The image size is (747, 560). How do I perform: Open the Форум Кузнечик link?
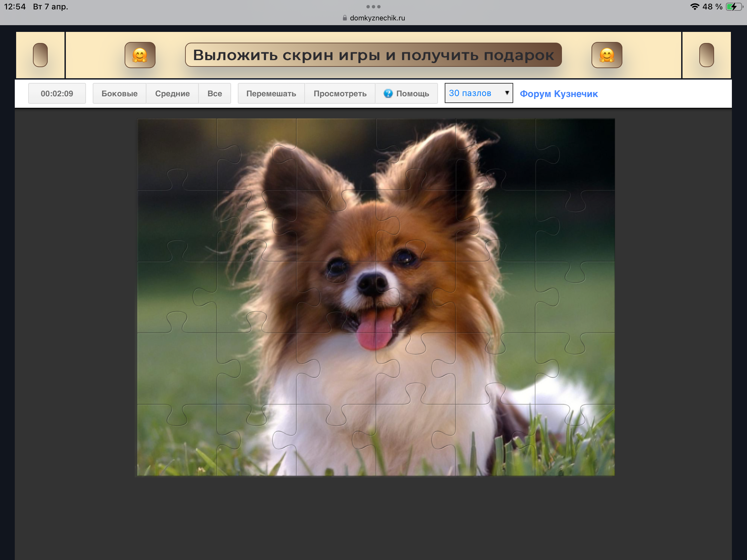[559, 94]
